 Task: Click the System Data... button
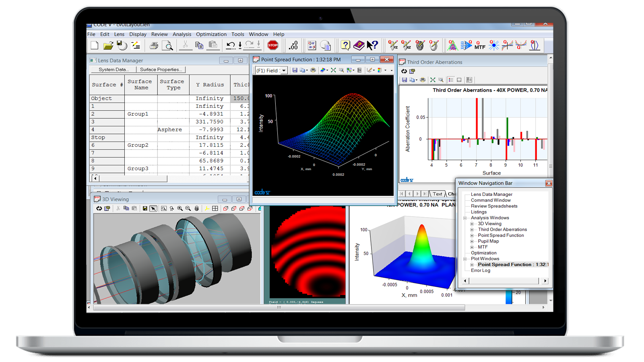[x=114, y=70]
